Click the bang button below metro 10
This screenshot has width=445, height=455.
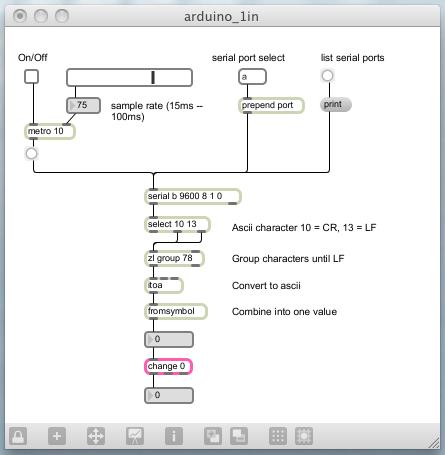click(32, 154)
